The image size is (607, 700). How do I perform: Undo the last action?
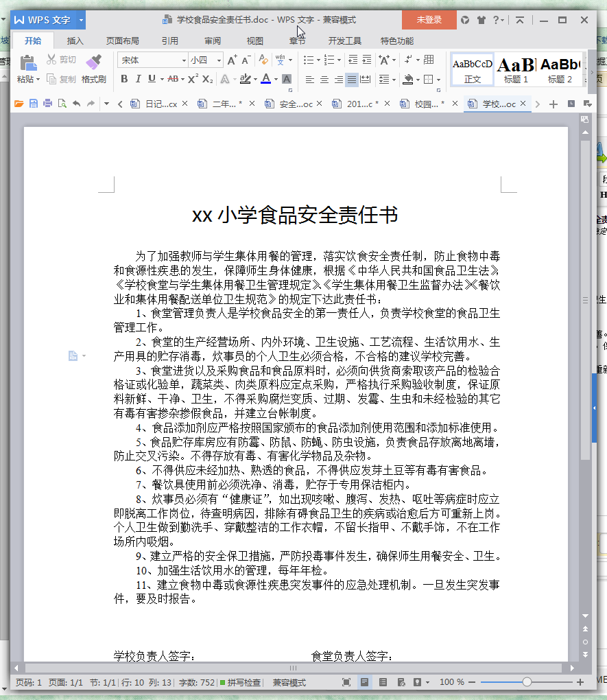point(76,104)
